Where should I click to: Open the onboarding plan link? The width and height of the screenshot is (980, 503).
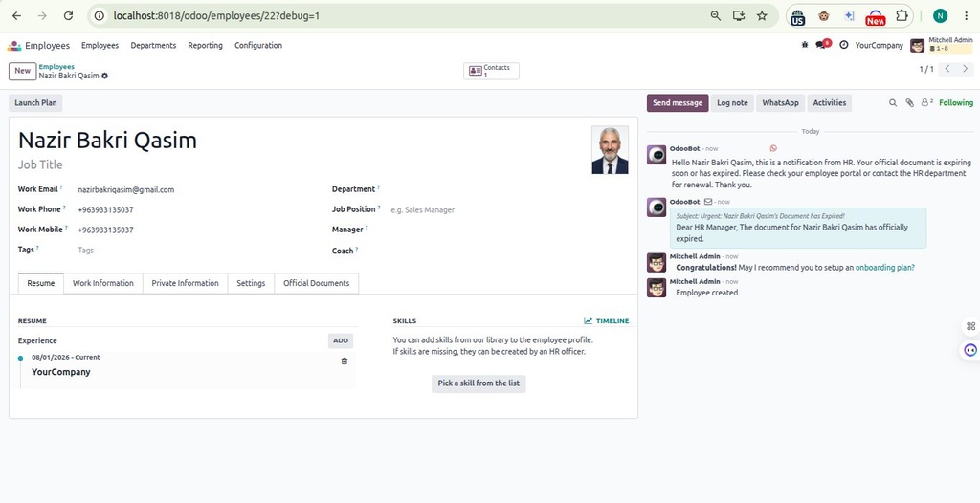point(885,268)
